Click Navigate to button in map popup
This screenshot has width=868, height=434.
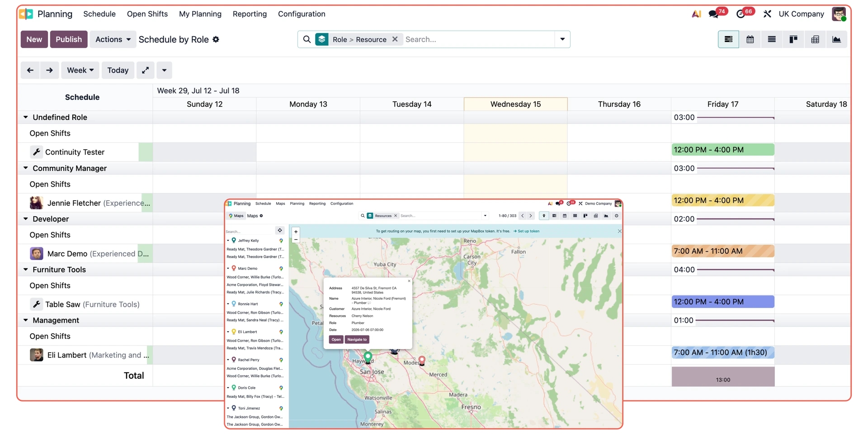point(357,340)
